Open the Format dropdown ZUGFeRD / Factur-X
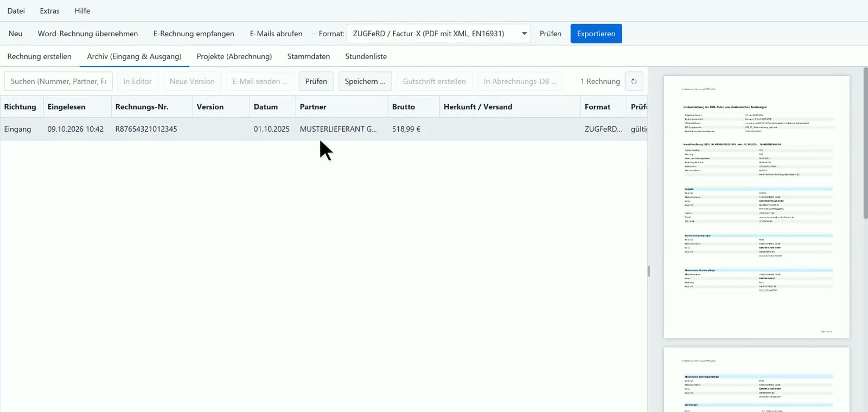This screenshot has width=868, height=412. 438,34
